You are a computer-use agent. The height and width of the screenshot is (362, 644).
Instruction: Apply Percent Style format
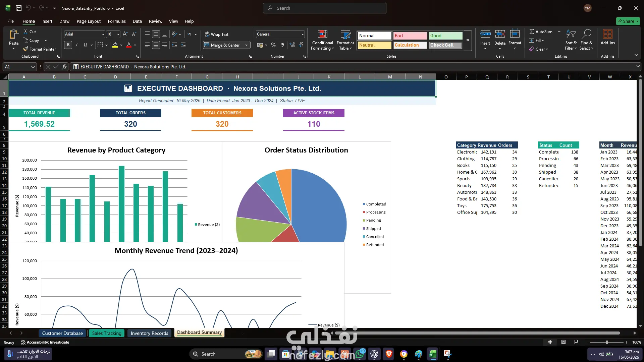coord(274,45)
